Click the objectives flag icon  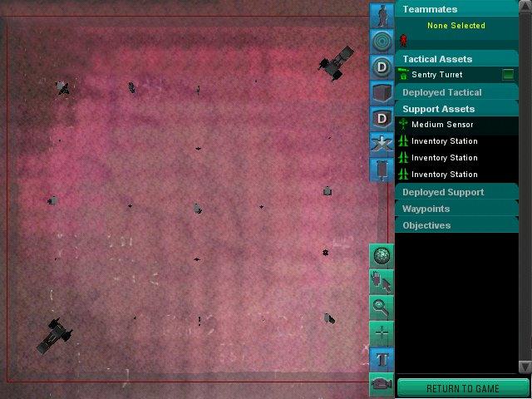click(381, 170)
